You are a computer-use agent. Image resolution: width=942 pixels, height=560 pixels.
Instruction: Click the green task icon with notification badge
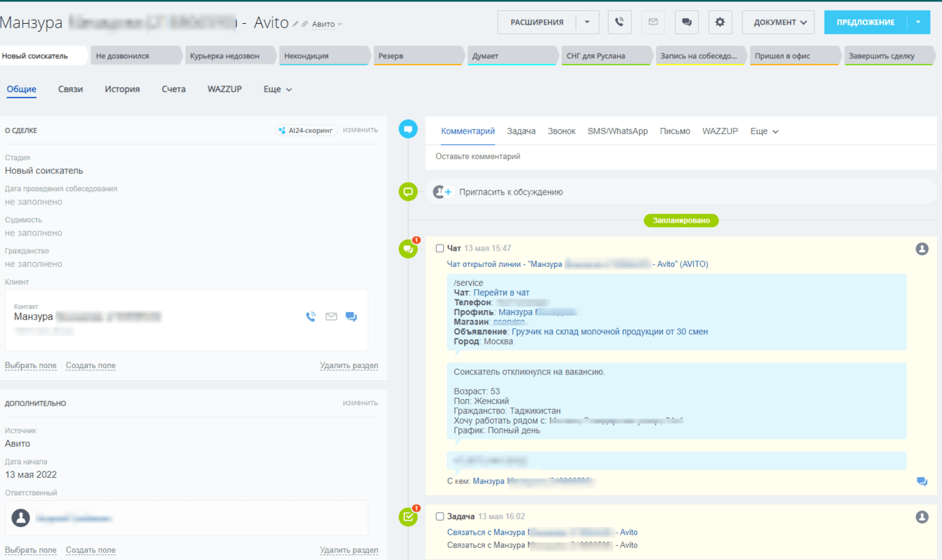408,517
